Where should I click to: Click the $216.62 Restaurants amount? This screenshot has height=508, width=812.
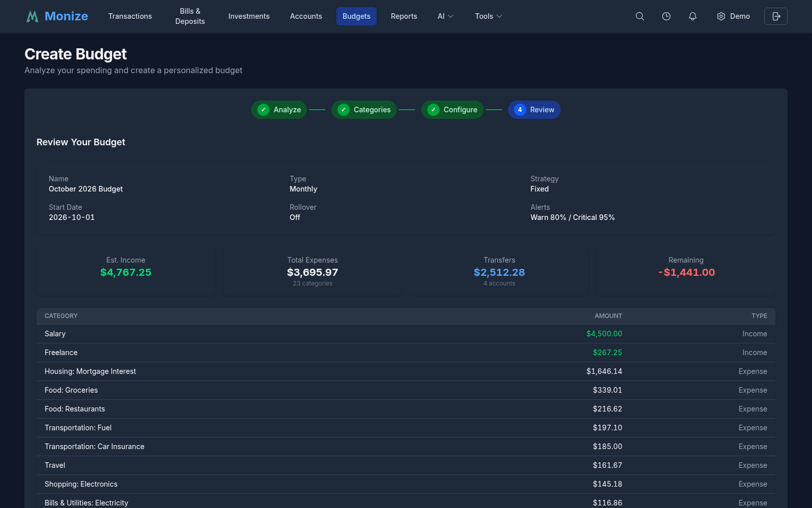(x=607, y=409)
